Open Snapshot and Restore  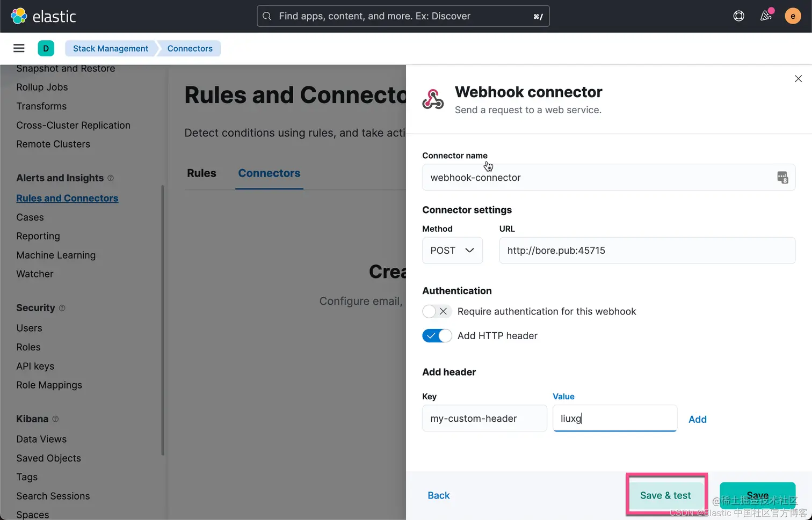[x=66, y=68]
